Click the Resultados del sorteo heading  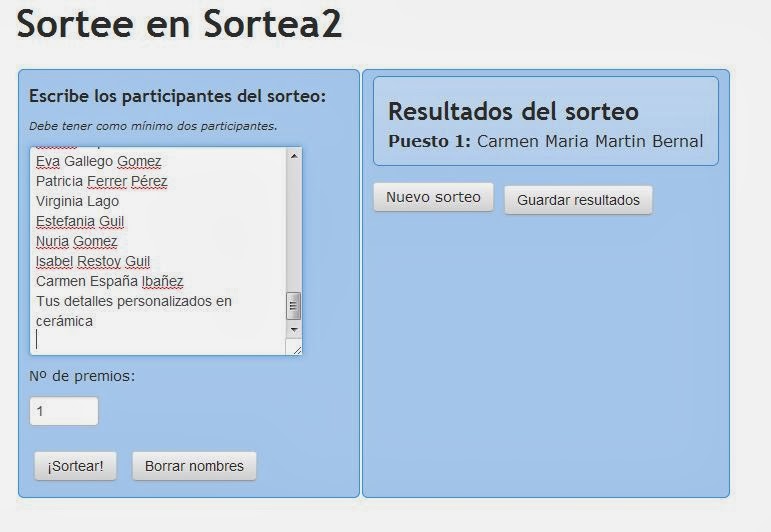point(513,111)
